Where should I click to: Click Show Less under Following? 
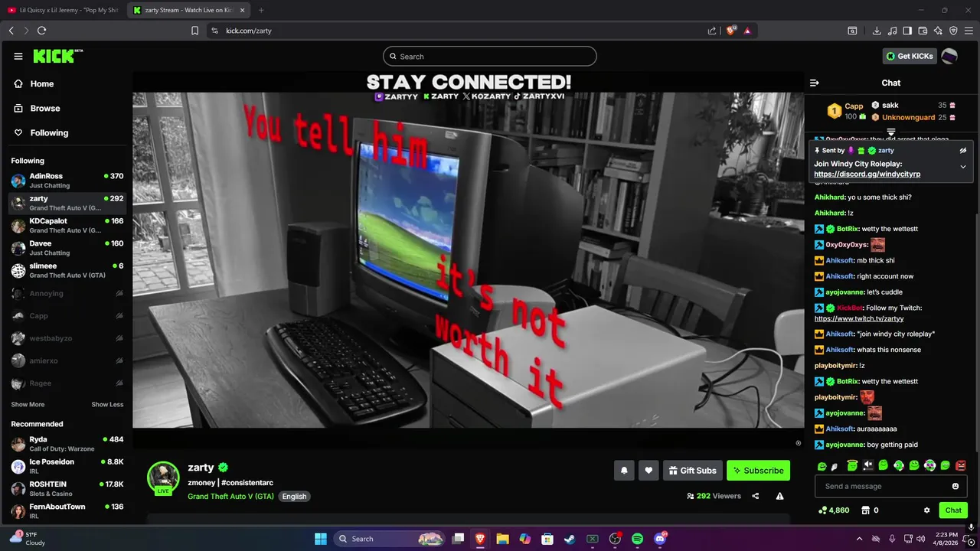[107, 404]
